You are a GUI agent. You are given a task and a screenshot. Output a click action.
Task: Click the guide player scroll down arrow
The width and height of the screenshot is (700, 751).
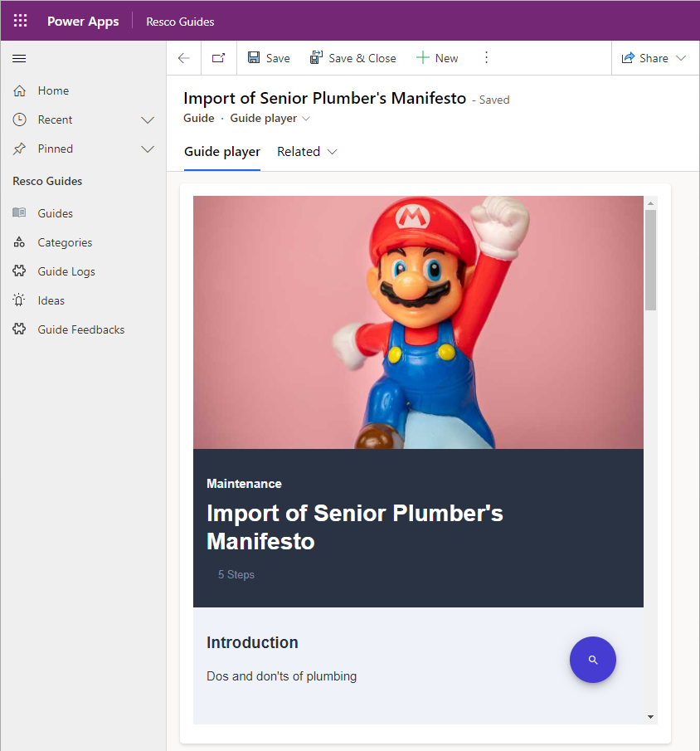point(650,716)
